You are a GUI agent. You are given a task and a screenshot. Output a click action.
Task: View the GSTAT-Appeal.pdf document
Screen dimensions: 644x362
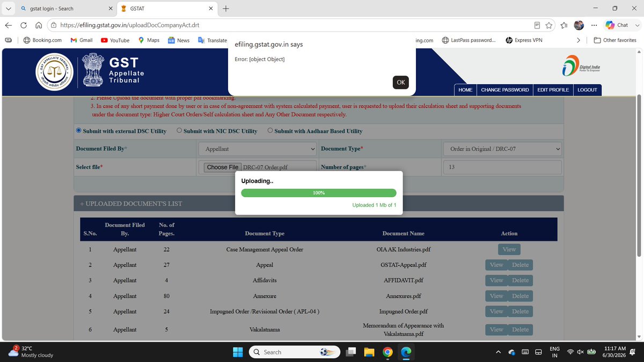click(496, 265)
